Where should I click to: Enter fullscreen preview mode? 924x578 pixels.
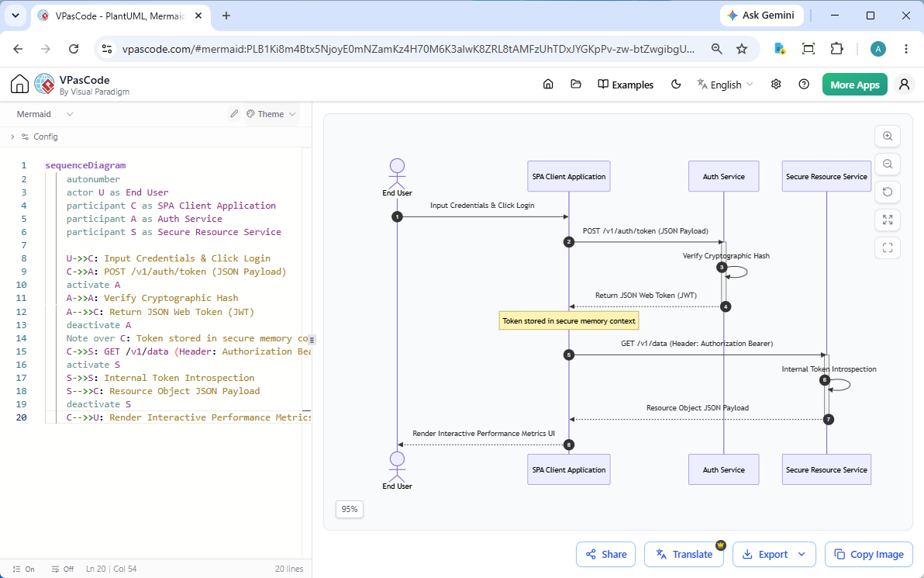point(888,247)
